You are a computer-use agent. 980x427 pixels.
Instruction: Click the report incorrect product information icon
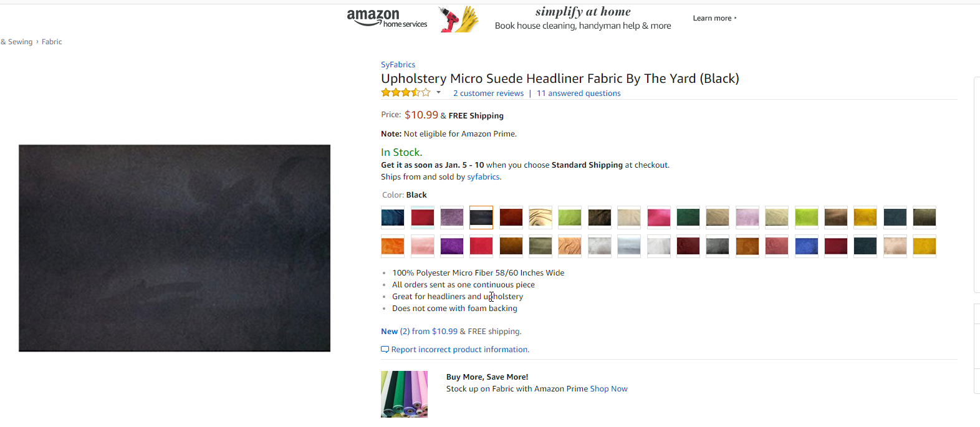coord(385,350)
